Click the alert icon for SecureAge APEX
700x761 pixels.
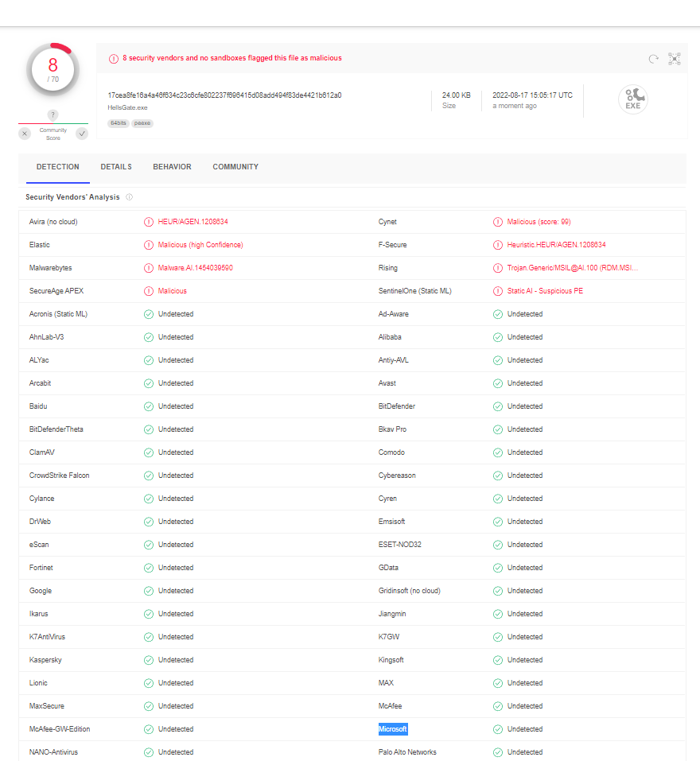(149, 291)
